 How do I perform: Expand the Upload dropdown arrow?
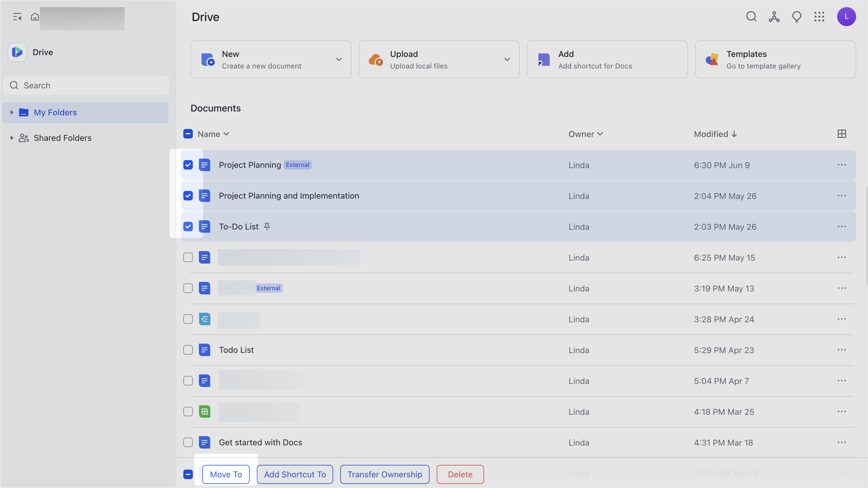507,59
